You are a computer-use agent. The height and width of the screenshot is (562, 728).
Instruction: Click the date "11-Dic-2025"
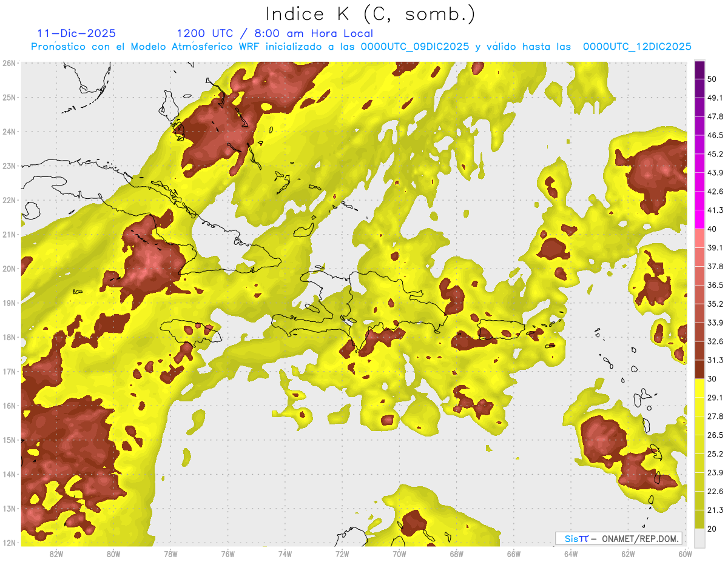(76, 33)
